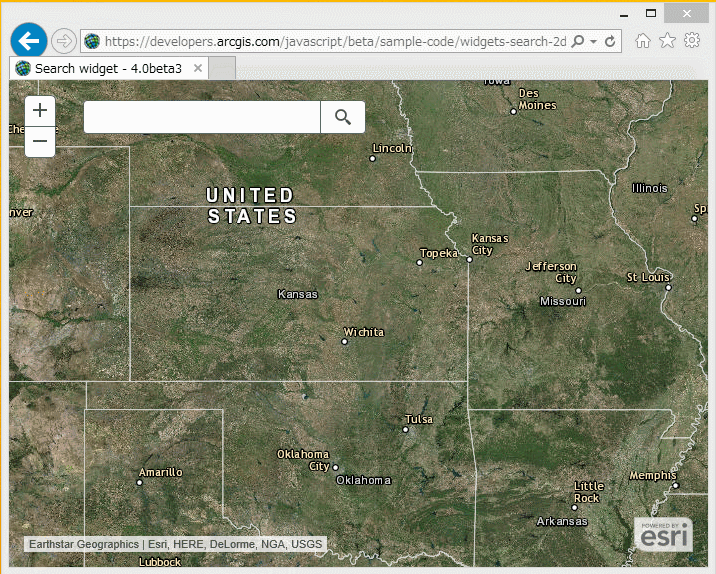Open browser Tools gear icon
This screenshot has height=574, width=716.
692,40
